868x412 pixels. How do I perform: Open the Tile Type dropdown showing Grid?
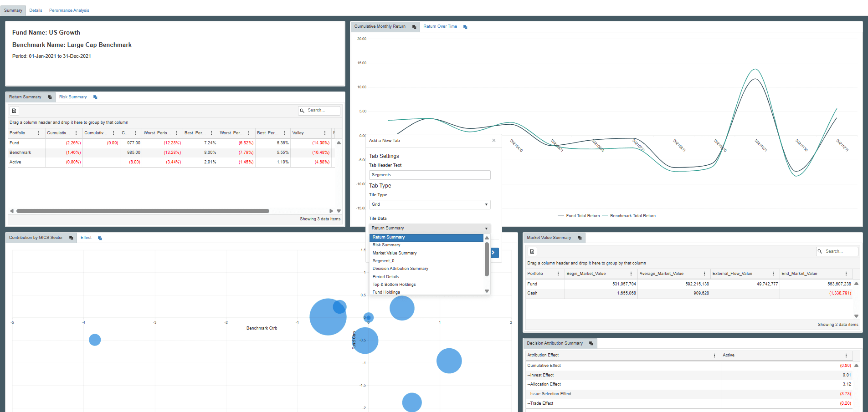click(430, 204)
